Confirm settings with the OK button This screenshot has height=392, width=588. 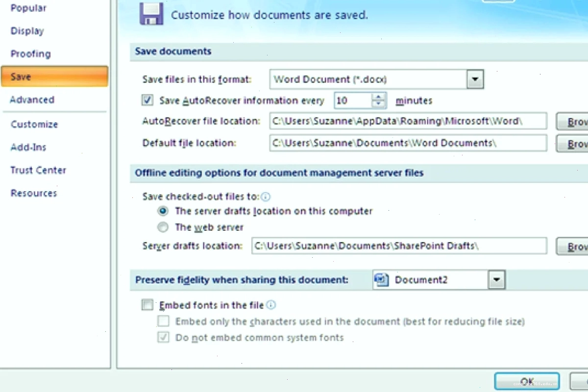pos(527,382)
